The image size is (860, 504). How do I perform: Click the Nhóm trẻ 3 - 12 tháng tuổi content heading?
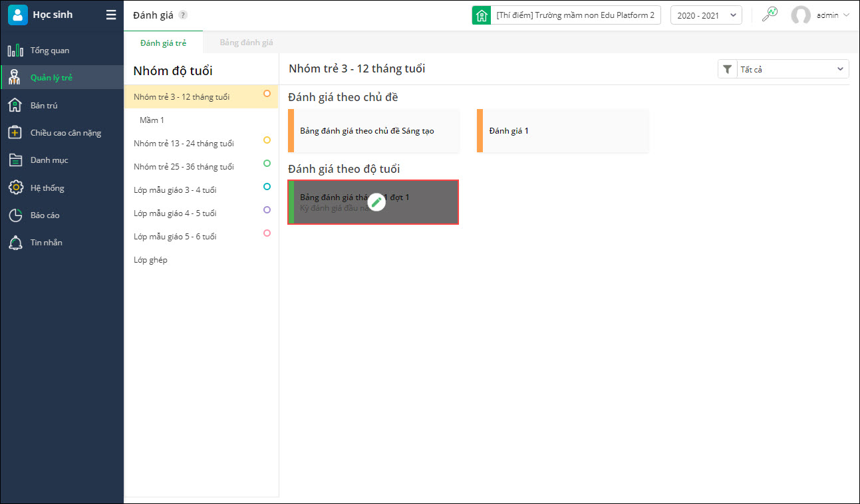click(357, 68)
